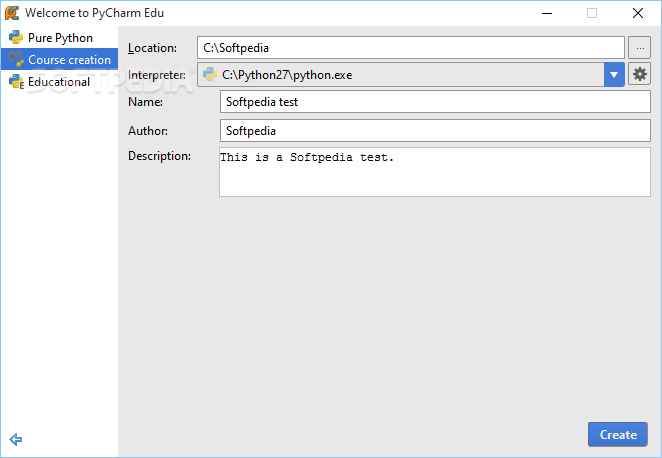
Task: Click the Location field with C:\Softpedia
Action: click(x=410, y=48)
